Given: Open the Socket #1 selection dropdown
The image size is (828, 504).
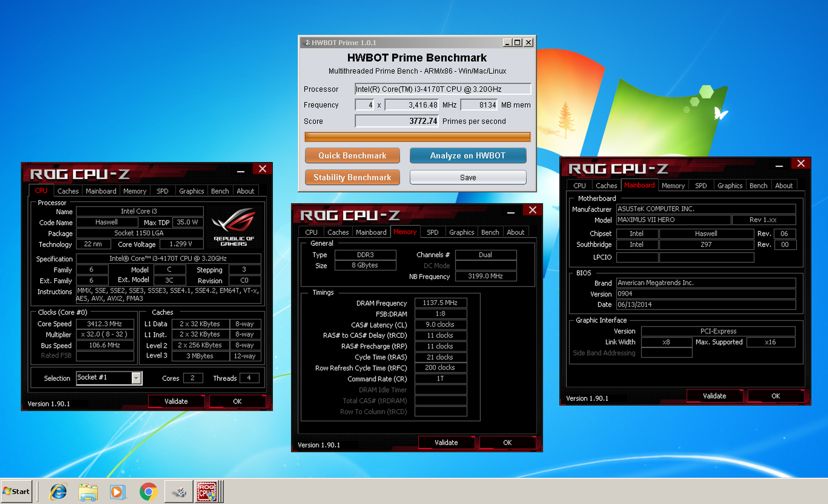Looking at the screenshot, I should point(136,378).
